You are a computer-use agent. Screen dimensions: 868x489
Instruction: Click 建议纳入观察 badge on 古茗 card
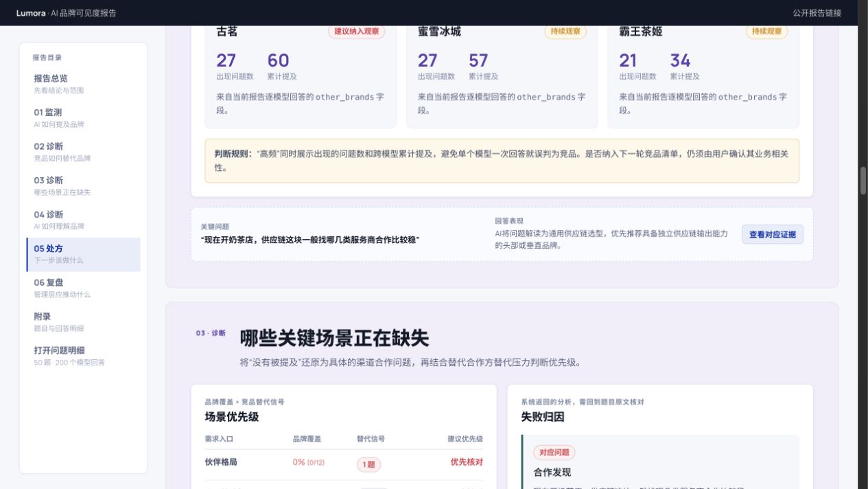[x=356, y=32]
